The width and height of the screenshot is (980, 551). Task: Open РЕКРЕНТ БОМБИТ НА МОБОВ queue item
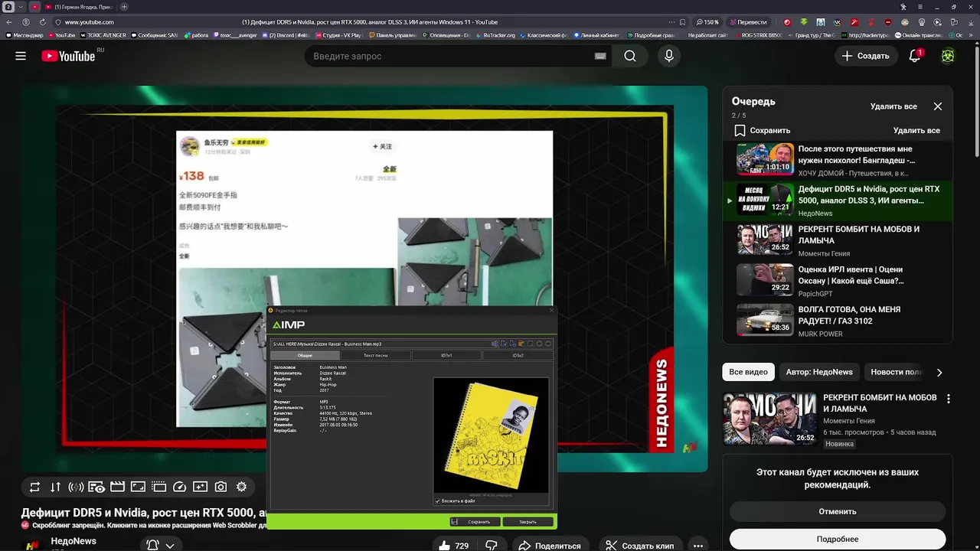pyautogui.click(x=838, y=240)
